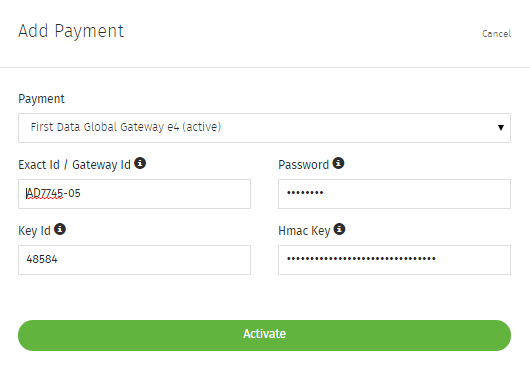Focus the Key Id field containing 48584
Viewport: 530px width, 371px height.
point(135,260)
